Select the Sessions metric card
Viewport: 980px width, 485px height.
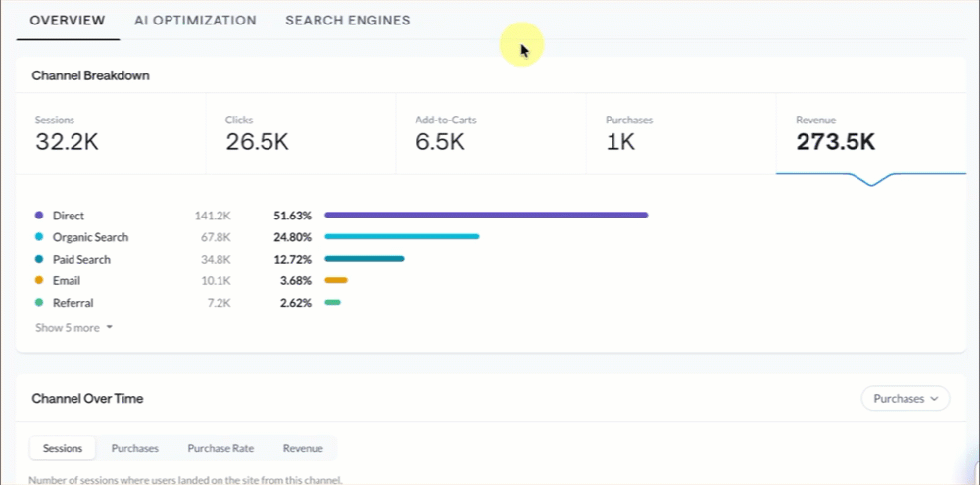[111, 134]
